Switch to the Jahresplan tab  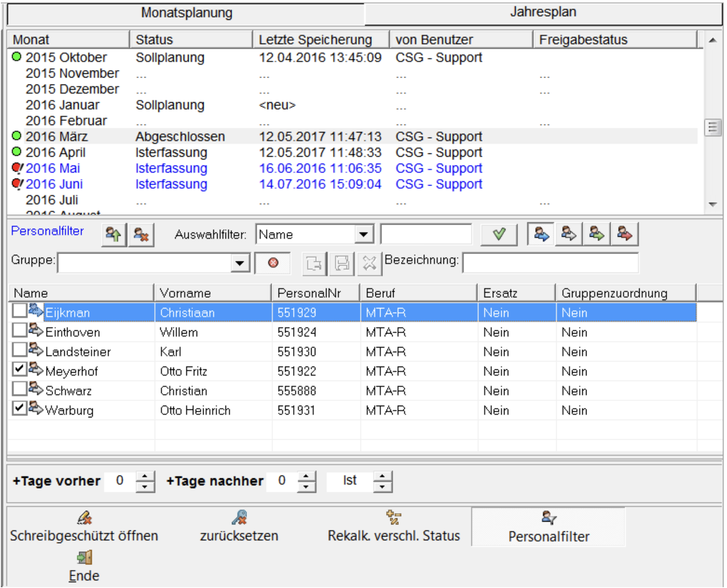pos(543,12)
